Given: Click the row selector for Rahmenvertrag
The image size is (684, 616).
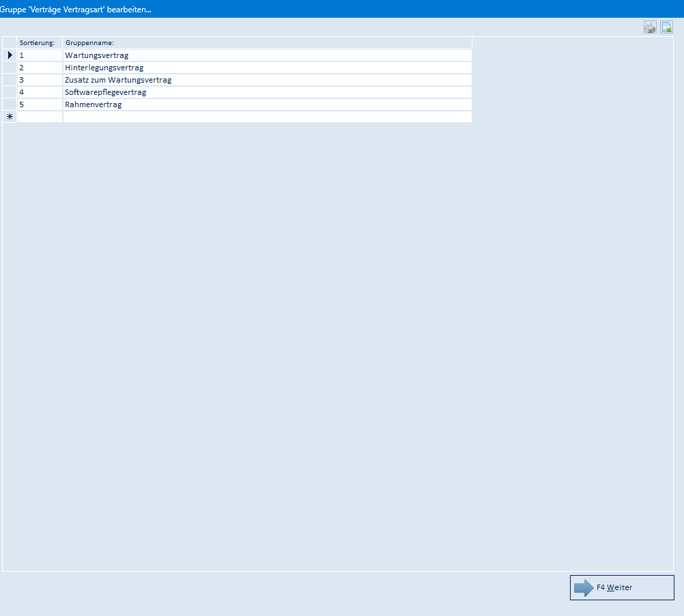Looking at the screenshot, I should [10, 104].
